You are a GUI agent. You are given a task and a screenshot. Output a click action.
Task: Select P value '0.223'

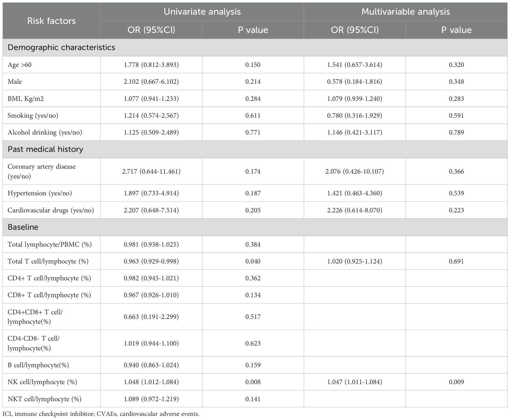point(457,210)
